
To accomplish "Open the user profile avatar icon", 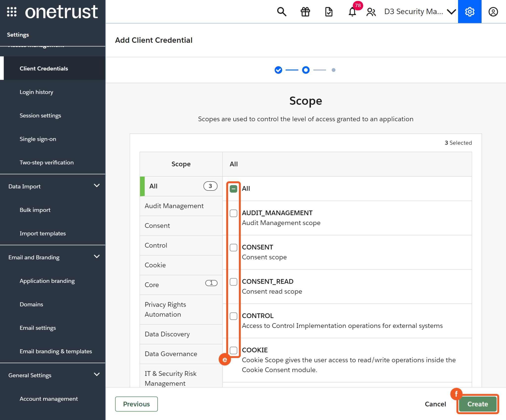I will pyautogui.click(x=493, y=12).
